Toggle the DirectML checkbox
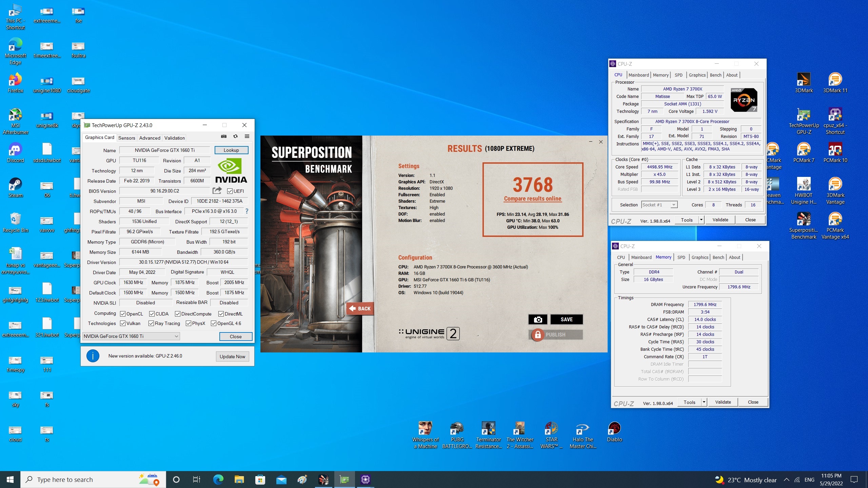This screenshot has width=868, height=488. 221,314
